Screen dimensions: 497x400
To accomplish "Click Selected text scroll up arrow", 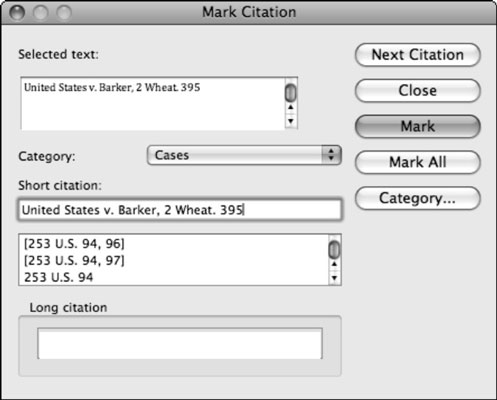I will [x=291, y=108].
